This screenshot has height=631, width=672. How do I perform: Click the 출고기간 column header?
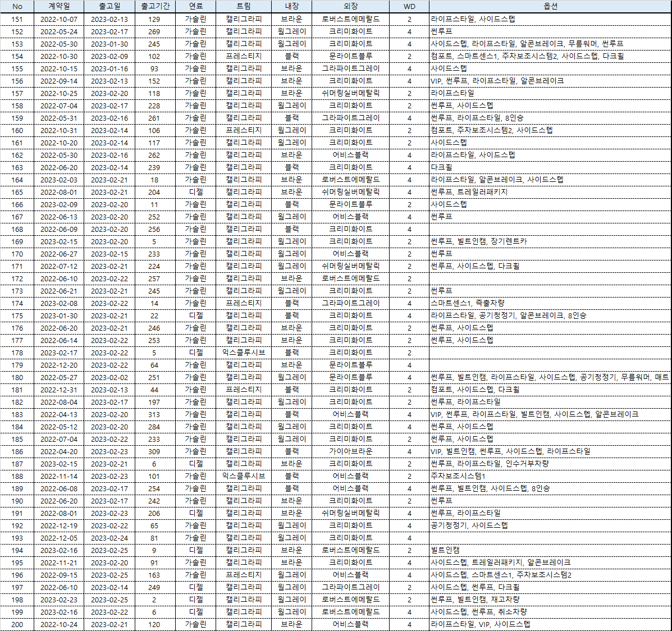(155, 6)
